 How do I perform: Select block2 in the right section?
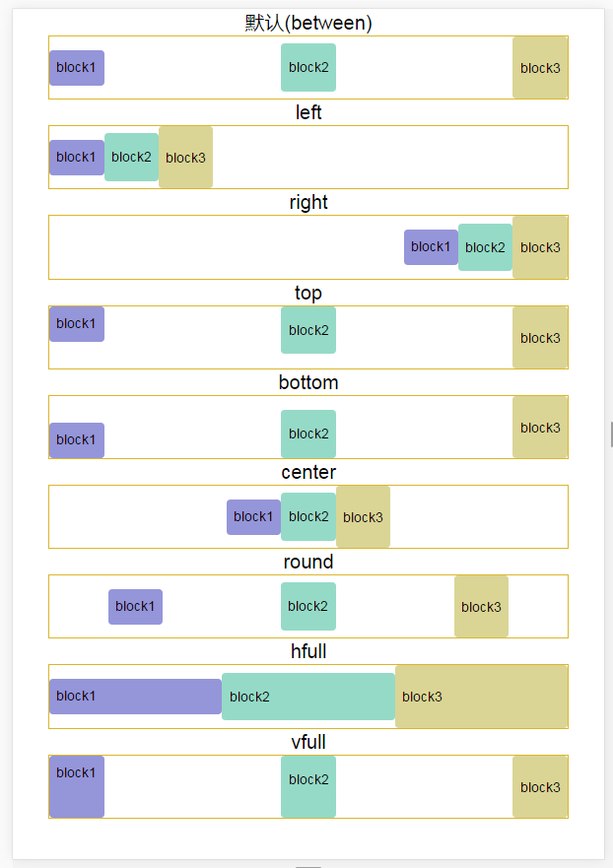485,247
